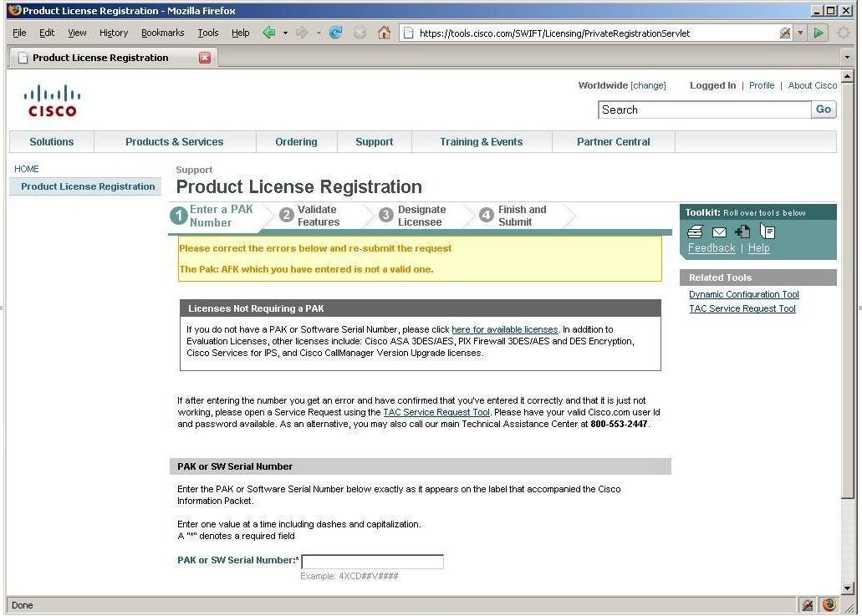Go to the Home page icon

click(x=385, y=33)
